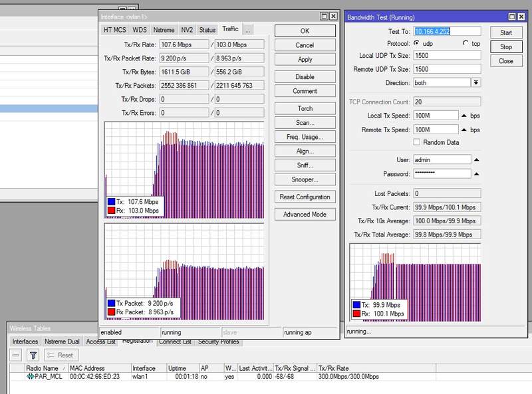Expand more tabs with the ... button
532x394 pixels.
click(247, 29)
